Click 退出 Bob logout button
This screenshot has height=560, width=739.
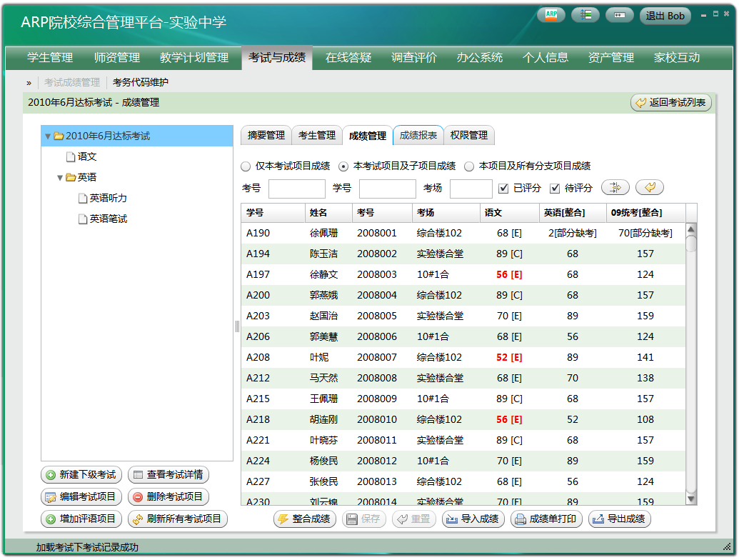[x=665, y=16]
